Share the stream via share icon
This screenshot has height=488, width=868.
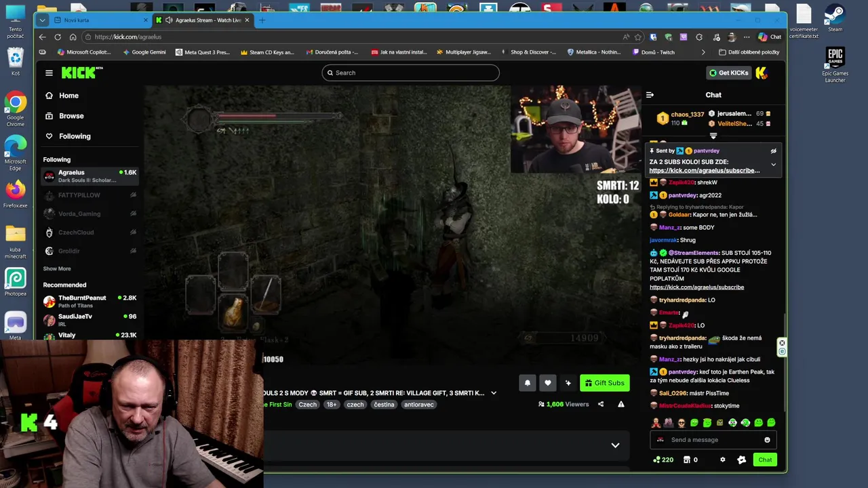[601, 404]
